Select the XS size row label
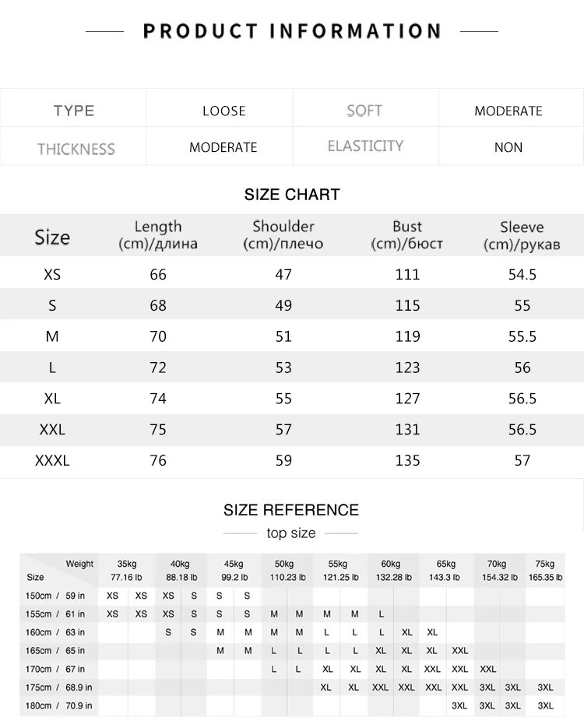The width and height of the screenshot is (584, 728). point(52,274)
